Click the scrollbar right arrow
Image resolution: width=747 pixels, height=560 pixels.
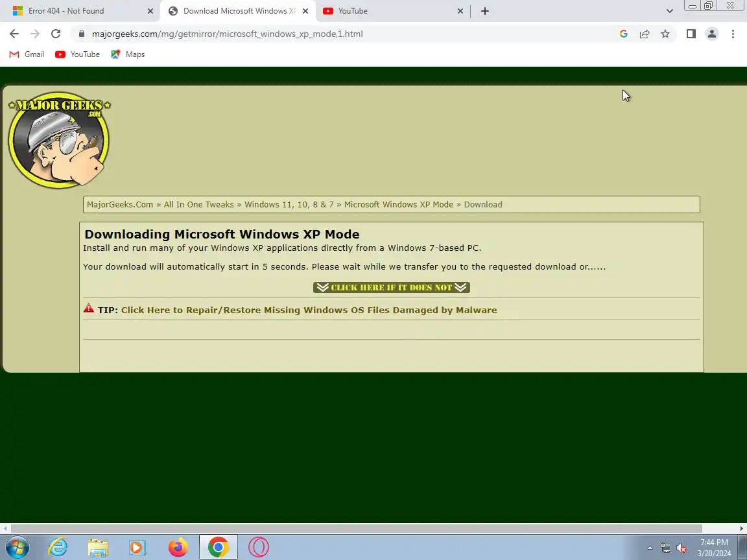coord(742,528)
